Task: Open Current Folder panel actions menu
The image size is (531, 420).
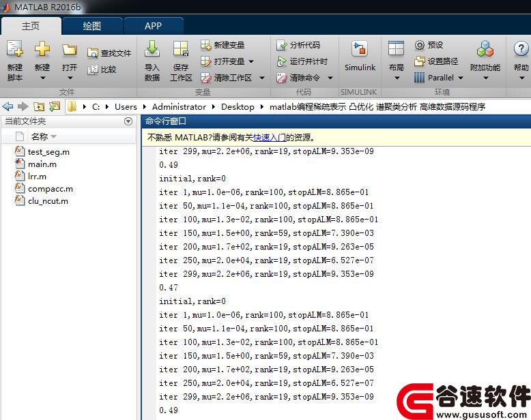Action: tap(128, 121)
